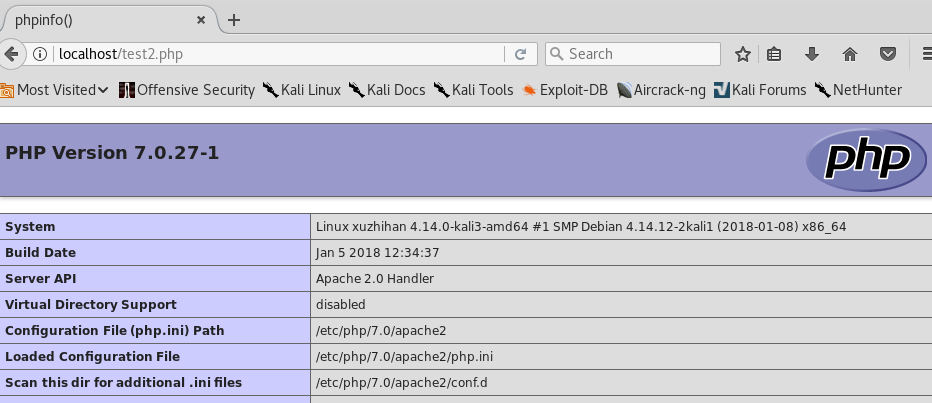Open site information icon next to localhost
Screen dimensions: 932x403
40,54
